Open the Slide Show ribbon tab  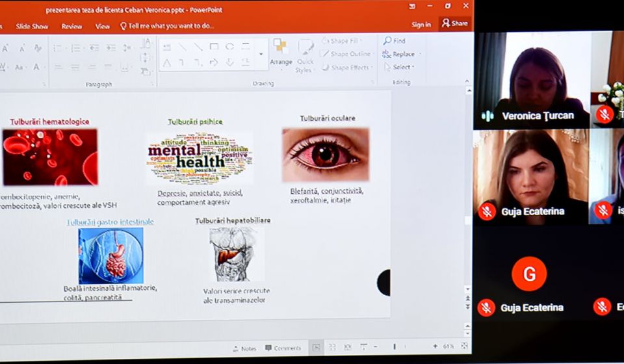point(32,27)
